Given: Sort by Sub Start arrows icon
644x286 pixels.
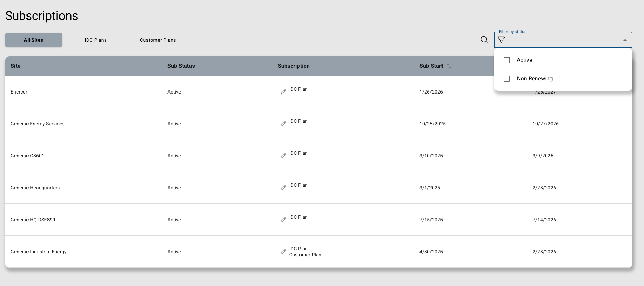Looking at the screenshot, I should pyautogui.click(x=449, y=66).
